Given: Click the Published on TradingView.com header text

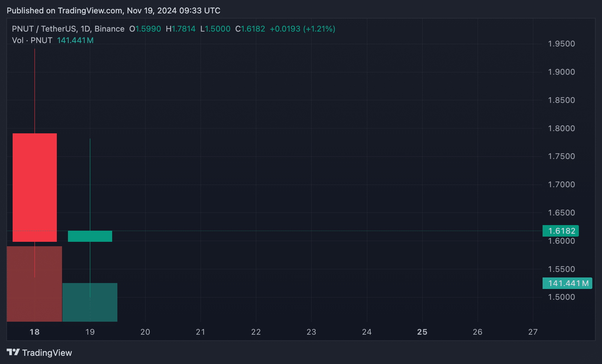Looking at the screenshot, I should pos(114,10).
